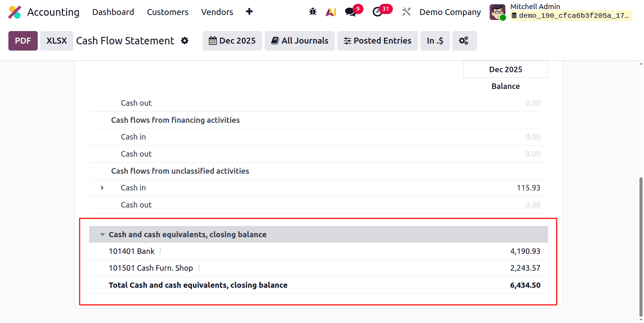Open the debug/bug tool icon
The image size is (644, 323).
[x=313, y=12]
